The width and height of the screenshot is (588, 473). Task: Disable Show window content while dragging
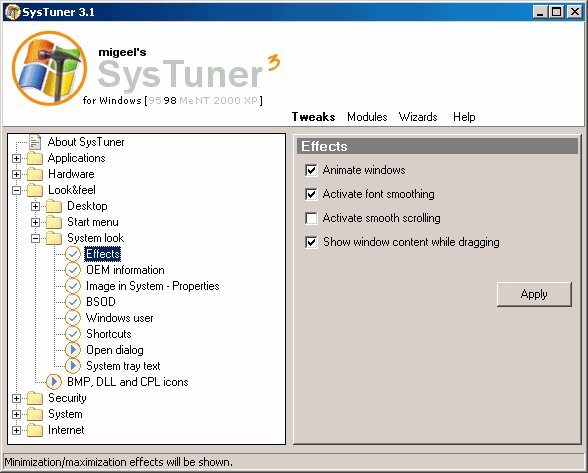coord(311,242)
